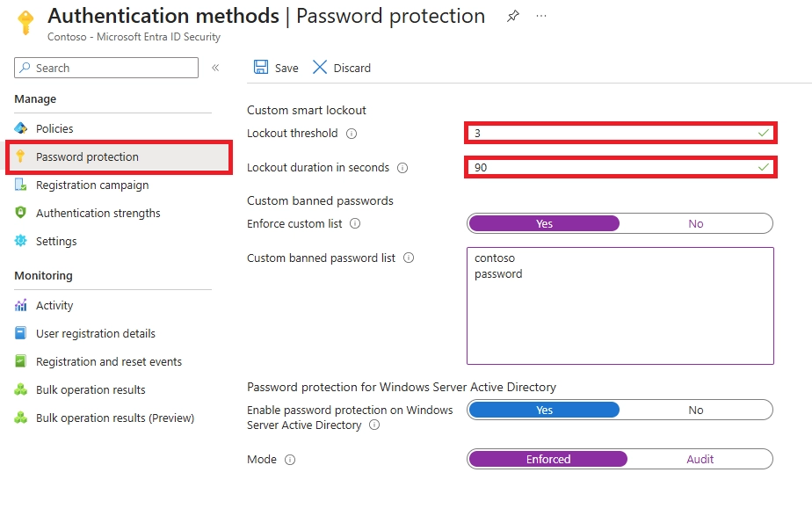Set Mode toggle to Enforced
This screenshot has height=516, width=812.
(x=547, y=459)
